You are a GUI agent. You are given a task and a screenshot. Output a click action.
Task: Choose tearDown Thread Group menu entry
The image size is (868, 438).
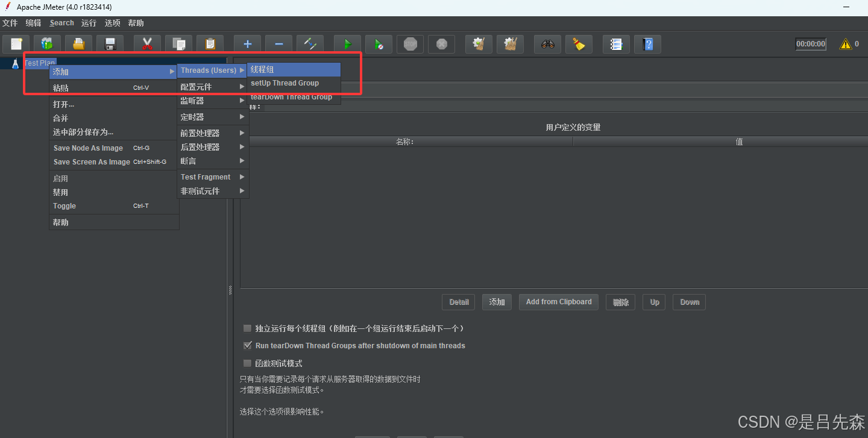(x=294, y=97)
